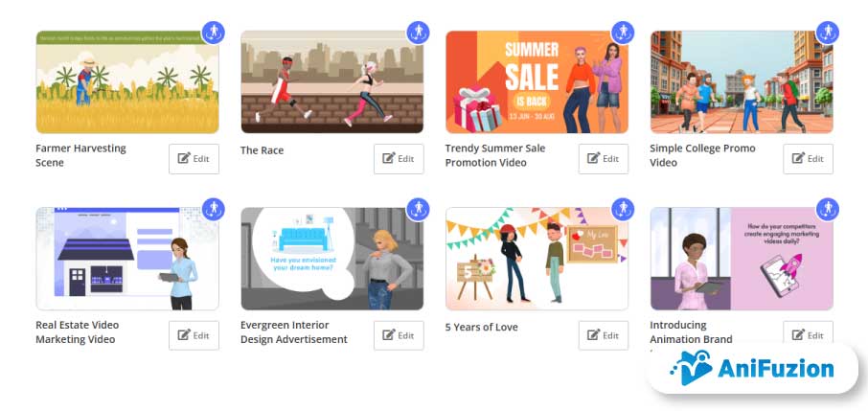
Task: Click the blue badge on 5 Years of Love
Action: coord(623,210)
